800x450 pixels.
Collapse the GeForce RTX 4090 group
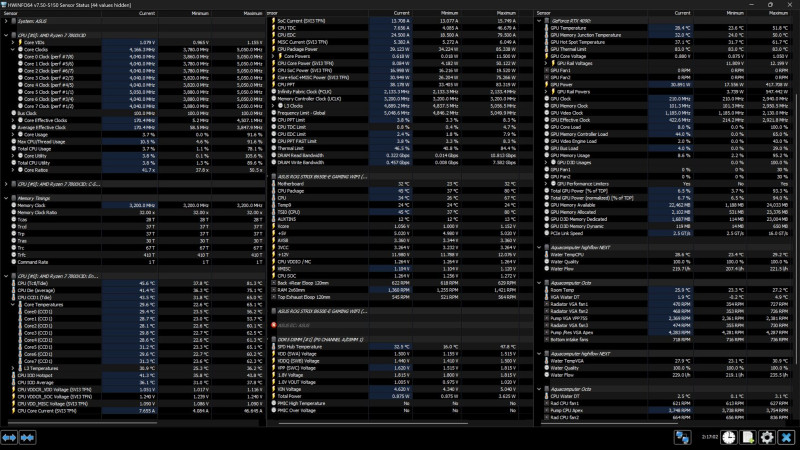pos(539,21)
